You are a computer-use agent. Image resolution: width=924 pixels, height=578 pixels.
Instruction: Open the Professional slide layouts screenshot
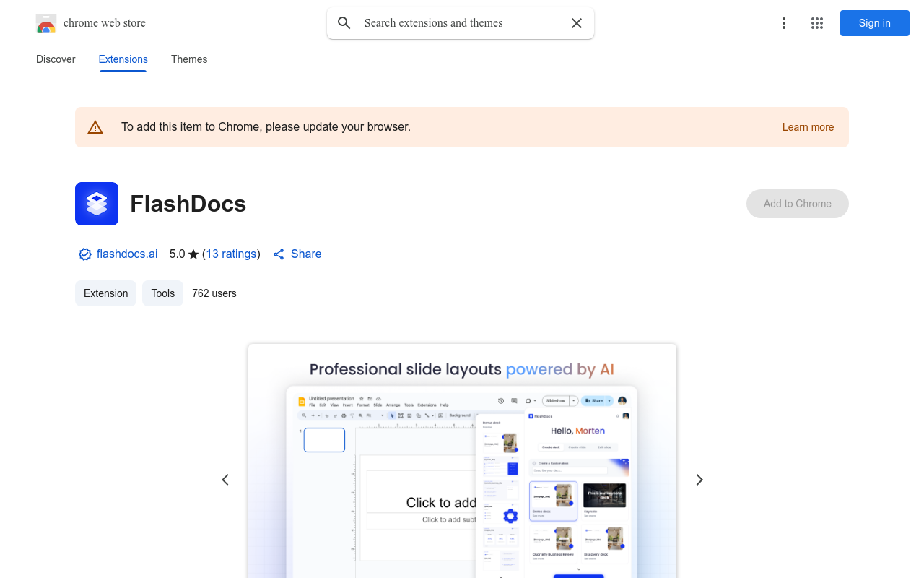tap(462, 461)
